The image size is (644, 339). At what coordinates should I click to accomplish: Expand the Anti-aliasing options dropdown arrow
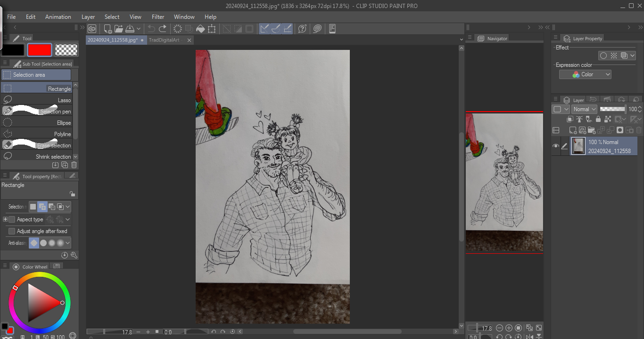68,243
